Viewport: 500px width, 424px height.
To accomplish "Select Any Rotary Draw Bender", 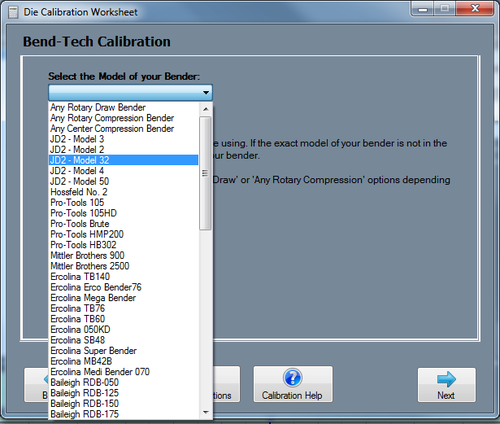I will pyautogui.click(x=123, y=107).
